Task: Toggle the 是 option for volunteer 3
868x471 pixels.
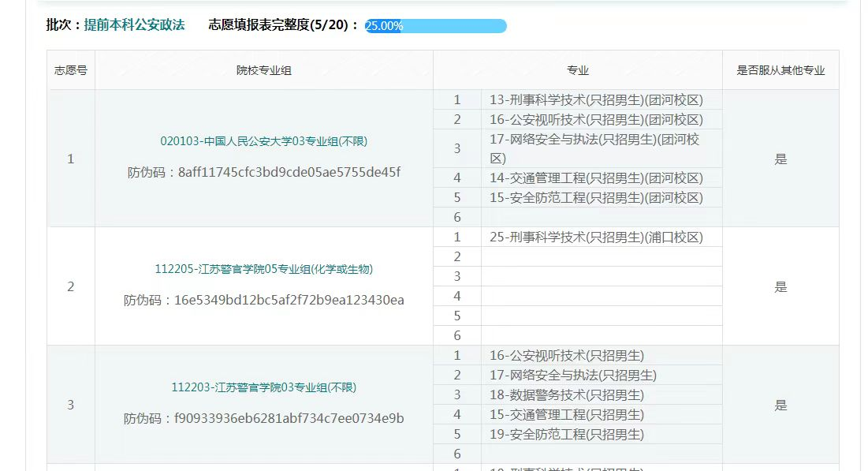Action: pyautogui.click(x=781, y=405)
